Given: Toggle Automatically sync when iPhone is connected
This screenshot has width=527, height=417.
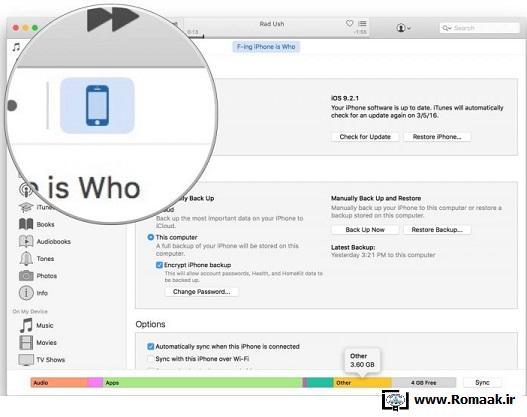Looking at the screenshot, I should coord(151,346).
